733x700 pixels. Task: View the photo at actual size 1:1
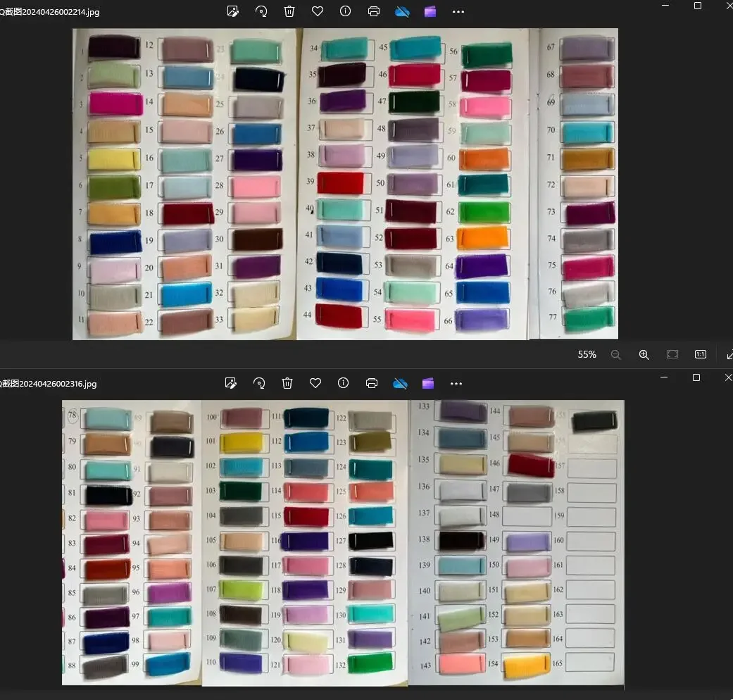coord(701,354)
